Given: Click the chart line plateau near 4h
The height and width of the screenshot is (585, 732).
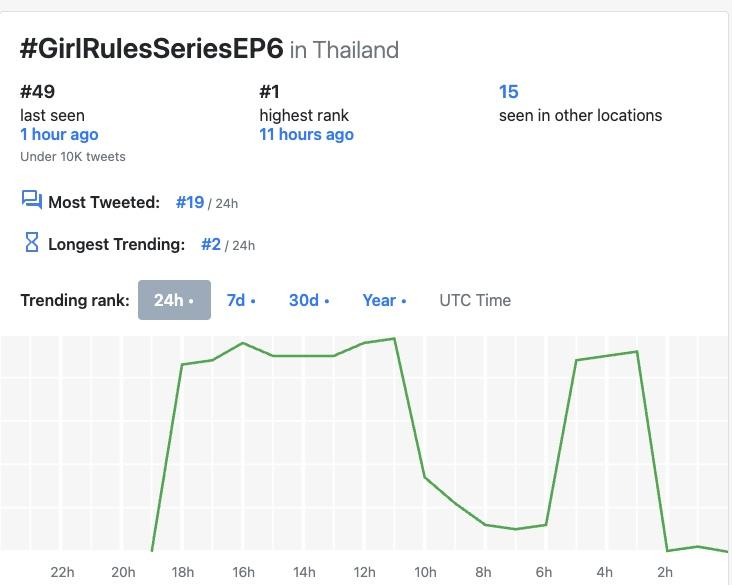Looking at the screenshot, I should [607, 356].
